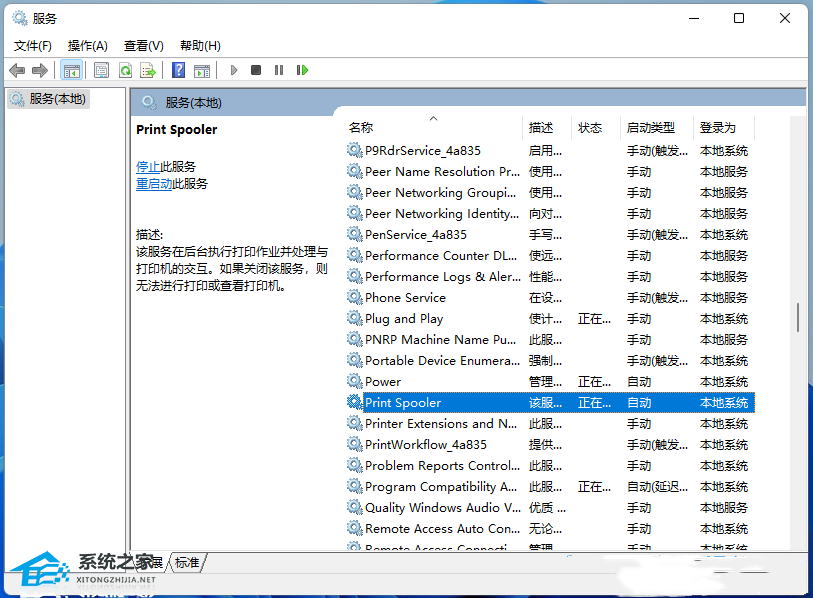The width and height of the screenshot is (813, 598).
Task: Click 自动(延迟... startup type for Program Compatibility
Action: tap(657, 486)
